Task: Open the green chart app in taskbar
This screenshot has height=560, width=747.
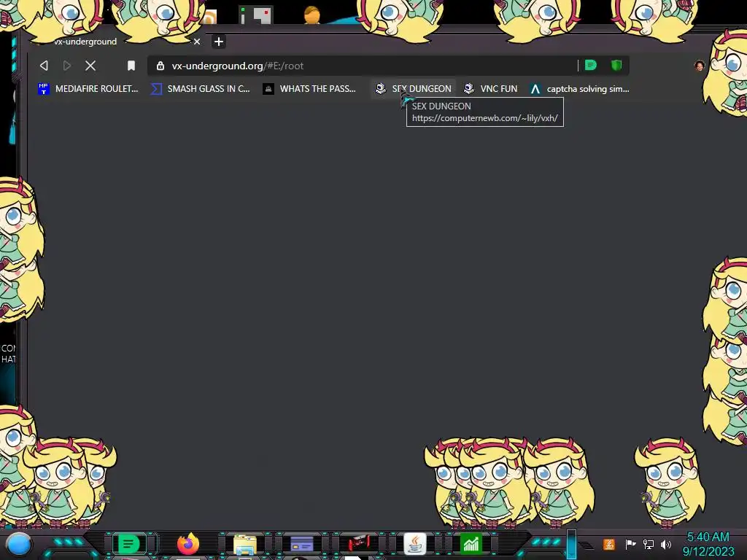Action: [x=471, y=544]
